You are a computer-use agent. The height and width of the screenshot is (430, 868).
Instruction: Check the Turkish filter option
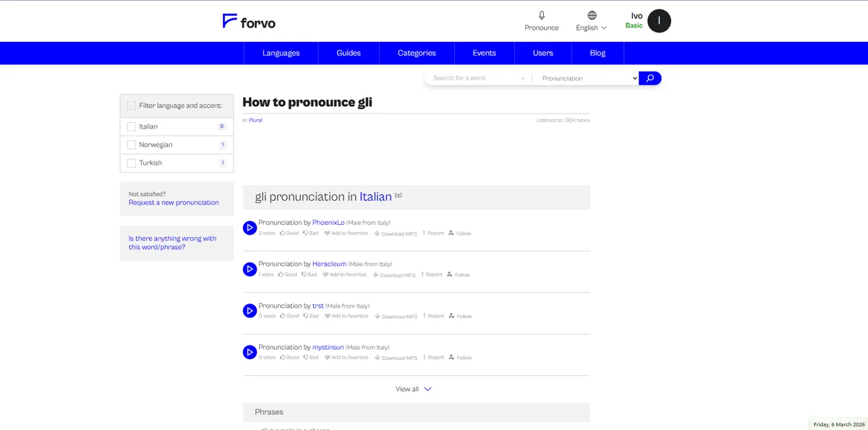pos(131,163)
